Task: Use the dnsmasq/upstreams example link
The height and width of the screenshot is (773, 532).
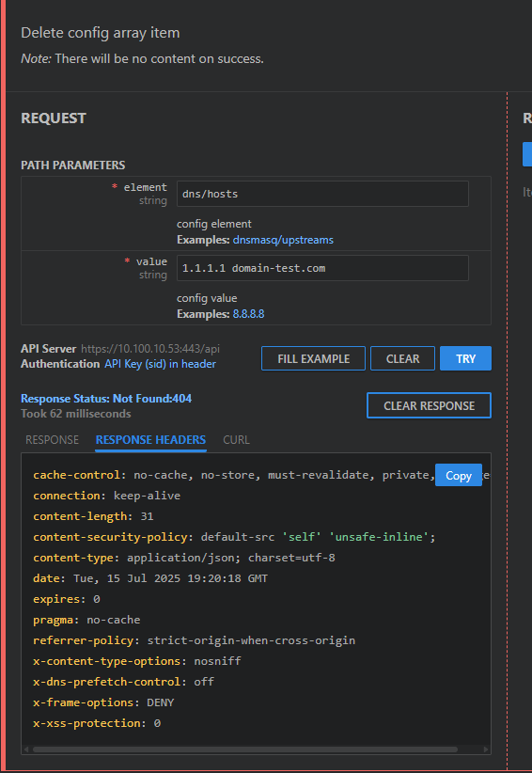Action: [283, 240]
